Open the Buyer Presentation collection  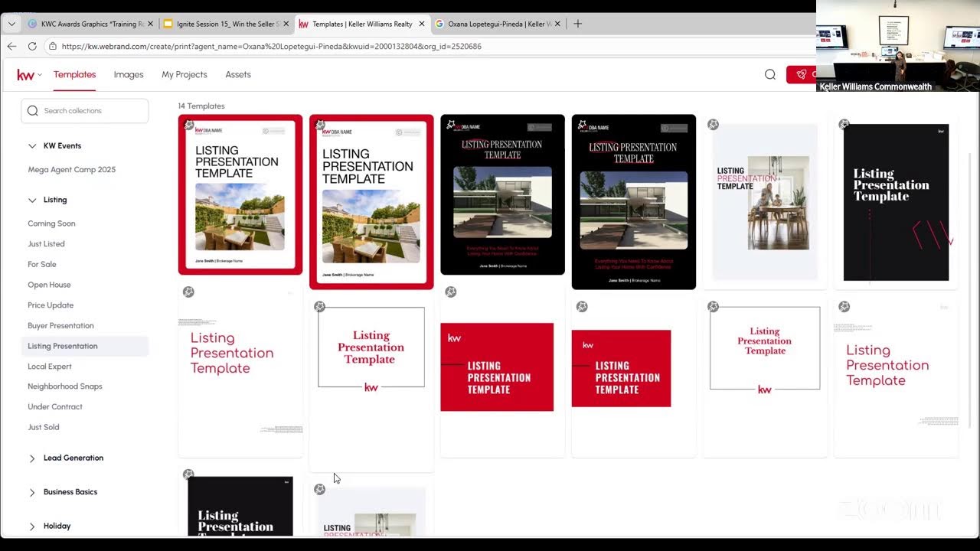click(x=60, y=326)
